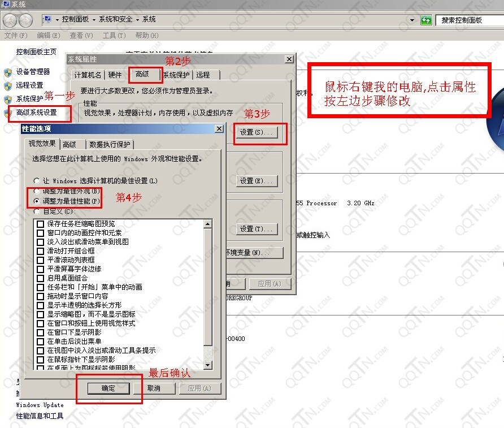The height and width of the screenshot is (428, 504).
Task: Click the shield icon beside 高级系统设置
Action: point(8,113)
